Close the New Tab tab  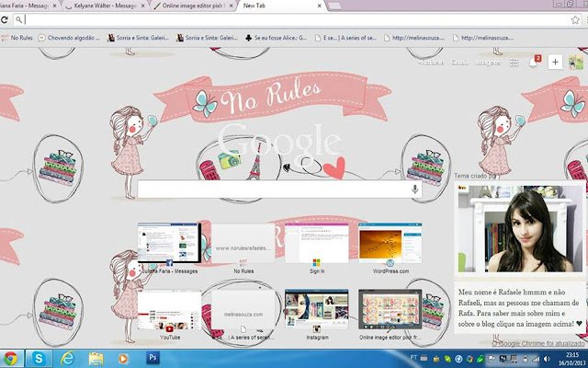click(319, 6)
